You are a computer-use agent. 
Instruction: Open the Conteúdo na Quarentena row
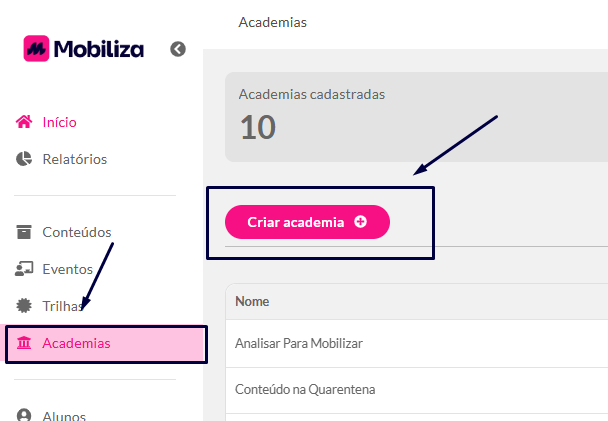coord(416,390)
